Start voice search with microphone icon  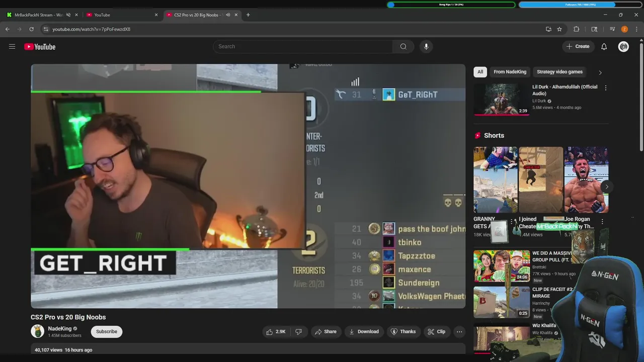pos(426,47)
